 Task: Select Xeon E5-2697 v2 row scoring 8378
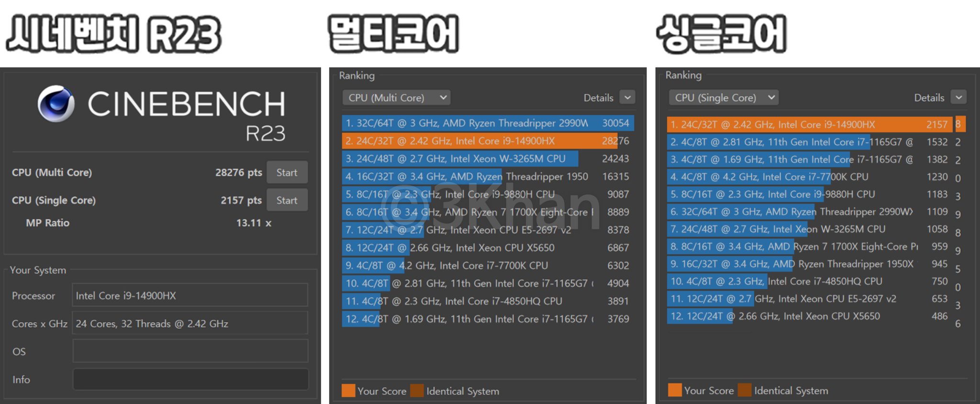tap(488, 230)
